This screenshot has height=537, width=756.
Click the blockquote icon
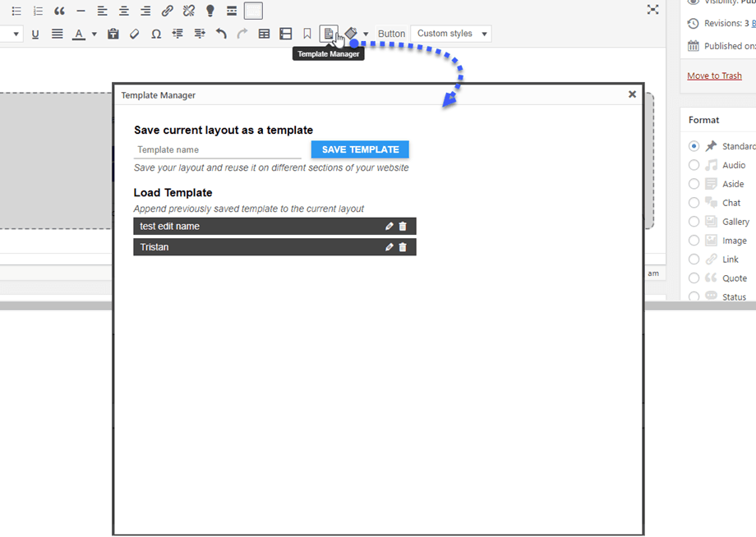click(59, 11)
